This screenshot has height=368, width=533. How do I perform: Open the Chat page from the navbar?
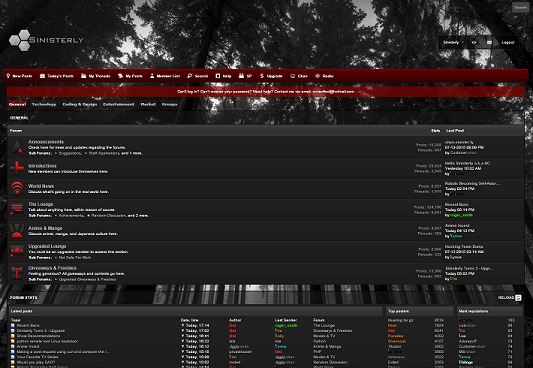coord(299,76)
